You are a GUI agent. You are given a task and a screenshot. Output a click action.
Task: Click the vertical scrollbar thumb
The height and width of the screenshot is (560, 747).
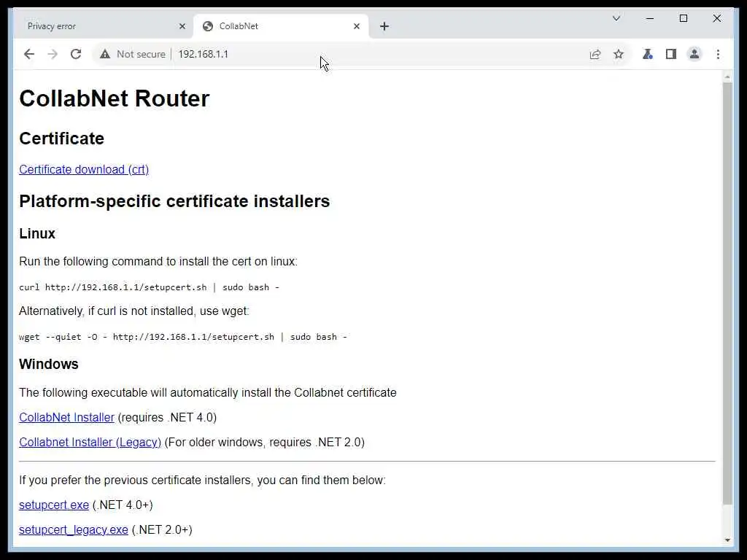(727, 293)
